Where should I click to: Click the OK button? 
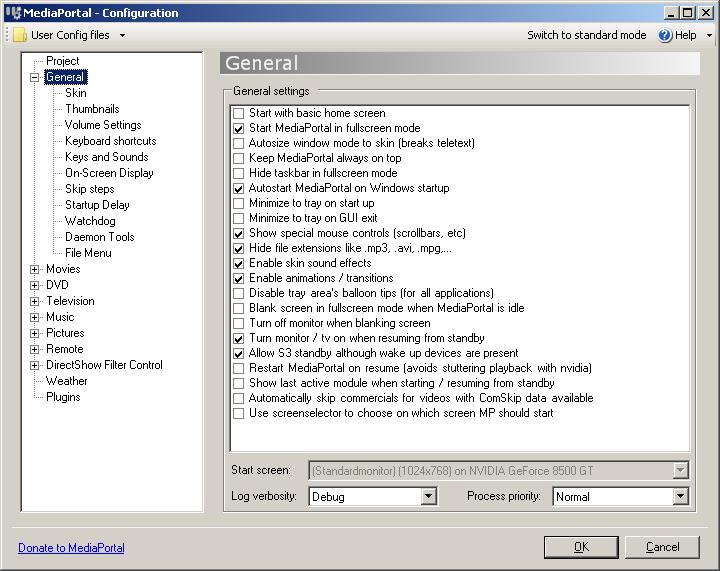click(580, 547)
